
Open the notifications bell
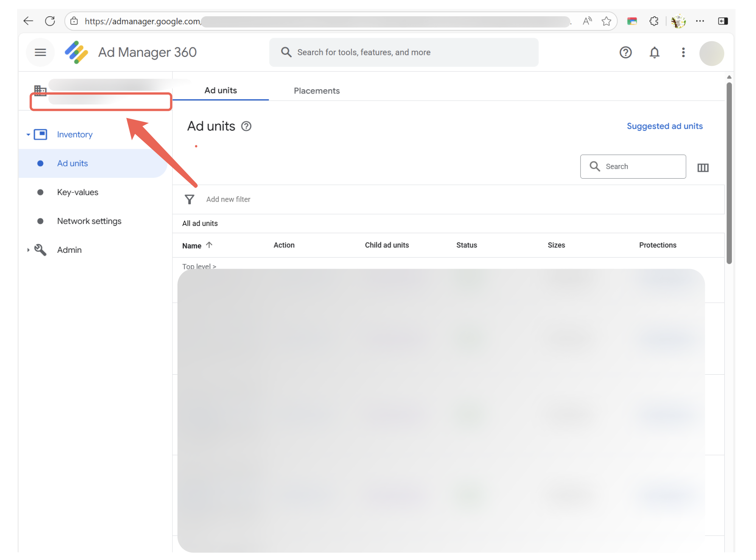click(x=654, y=52)
